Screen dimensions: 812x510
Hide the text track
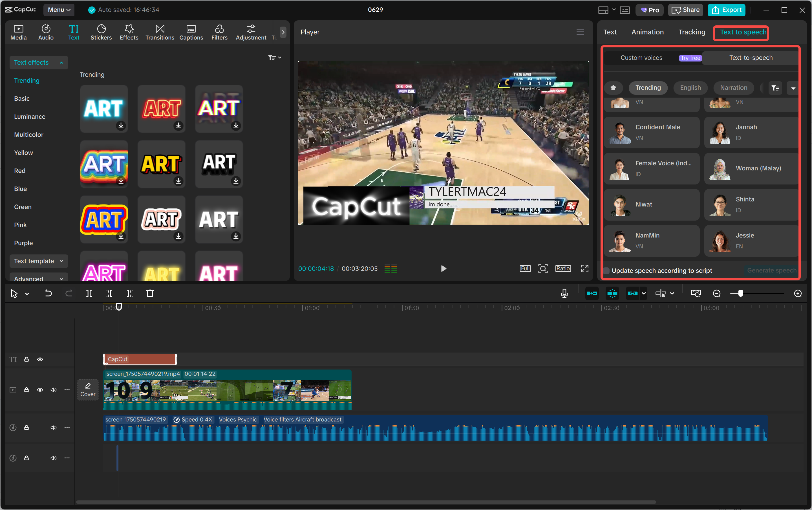[x=40, y=359]
